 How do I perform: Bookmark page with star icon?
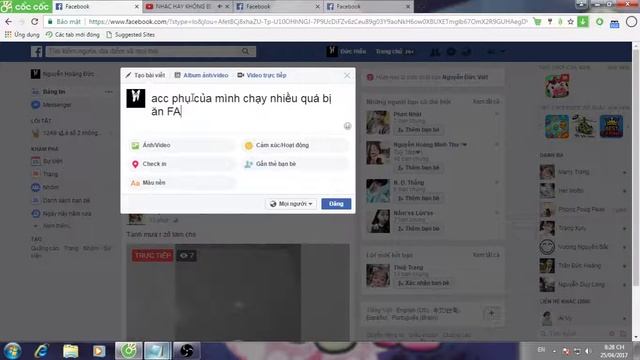pyautogui.click(x=571, y=22)
